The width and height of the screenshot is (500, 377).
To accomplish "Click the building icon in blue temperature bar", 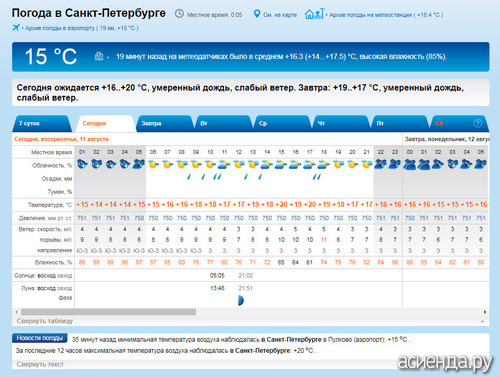I will (x=99, y=56).
